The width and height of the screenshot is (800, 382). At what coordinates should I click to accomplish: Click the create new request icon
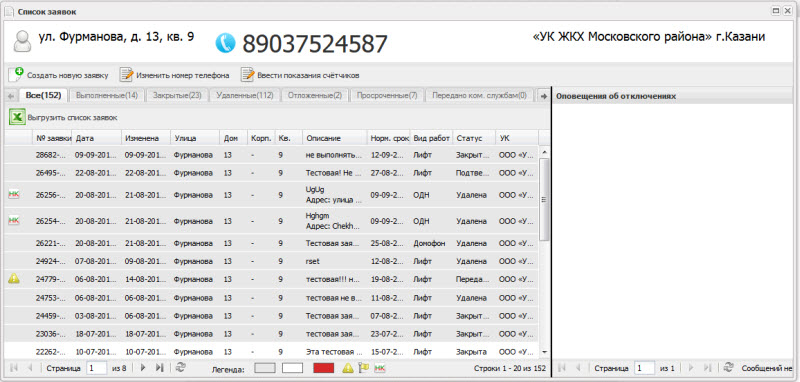(x=16, y=74)
